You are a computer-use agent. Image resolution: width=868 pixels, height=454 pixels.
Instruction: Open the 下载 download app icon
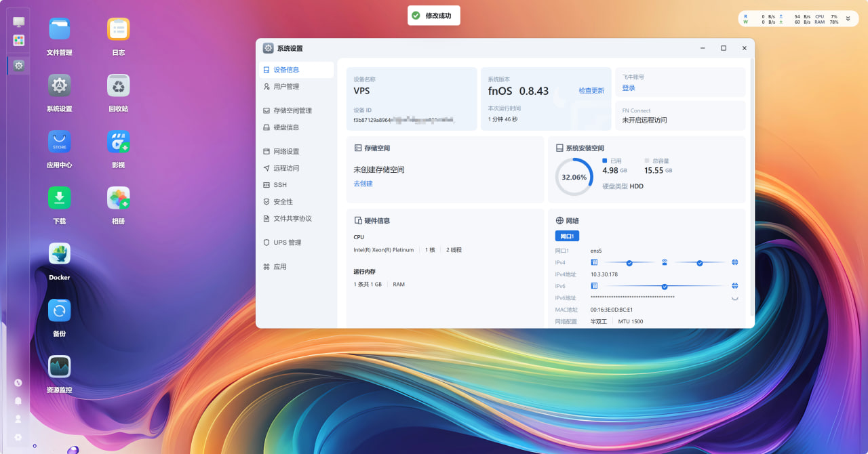coord(59,198)
